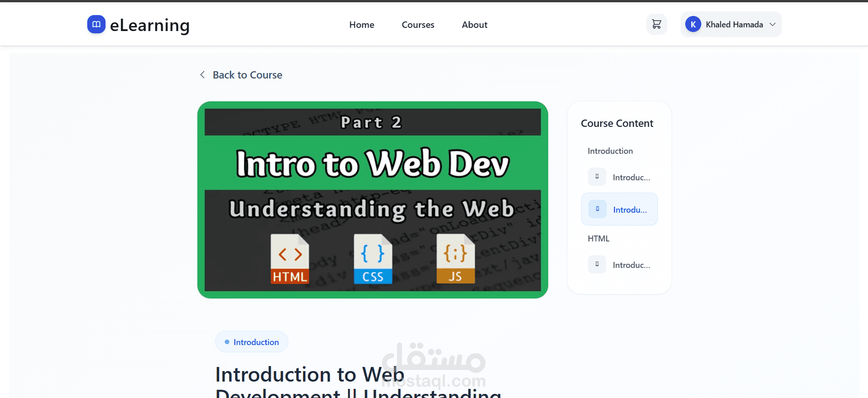Click the icon of the highlighted lesson

pyautogui.click(x=597, y=209)
